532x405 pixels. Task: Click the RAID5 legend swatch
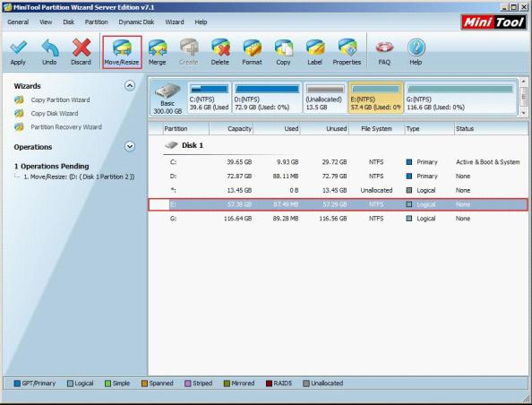click(269, 383)
